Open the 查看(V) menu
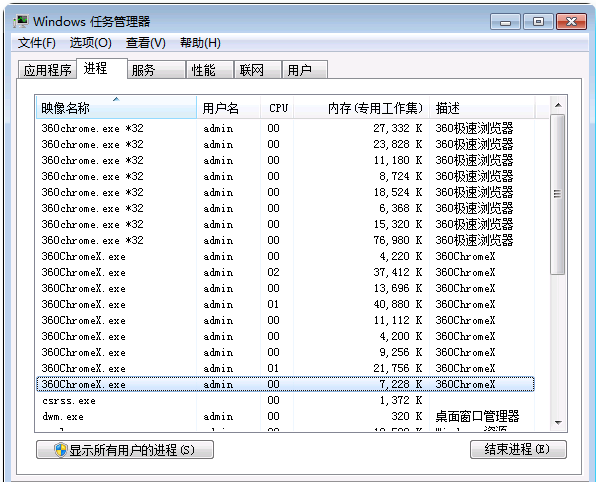Screen dimensions: 596x482 click(x=146, y=43)
